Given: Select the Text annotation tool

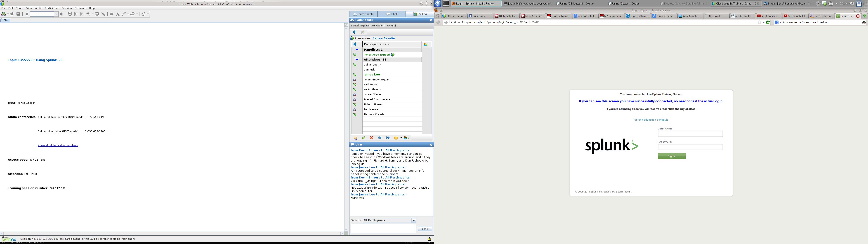Looking at the screenshot, I should (x=118, y=14).
